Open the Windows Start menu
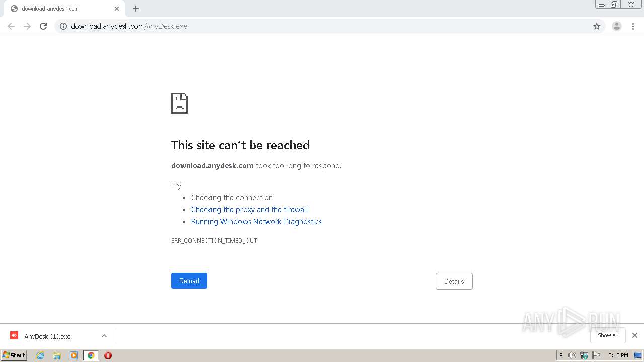 14,355
